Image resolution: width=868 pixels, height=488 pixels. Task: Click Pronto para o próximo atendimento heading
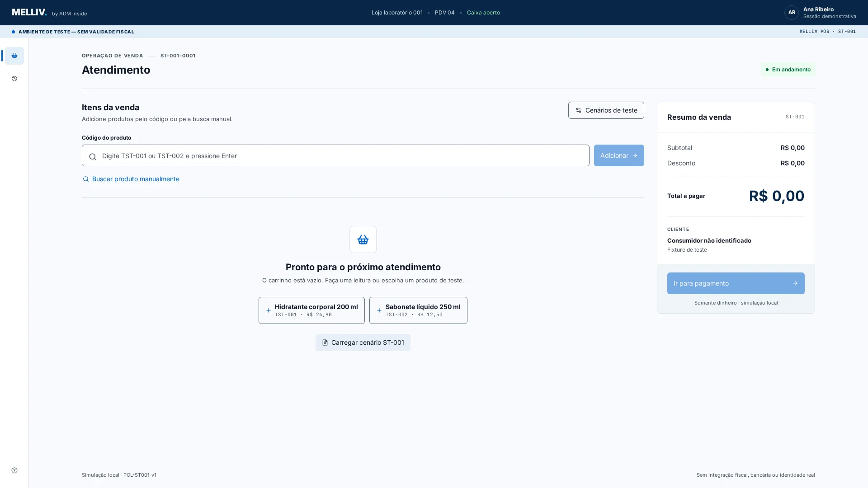click(363, 267)
